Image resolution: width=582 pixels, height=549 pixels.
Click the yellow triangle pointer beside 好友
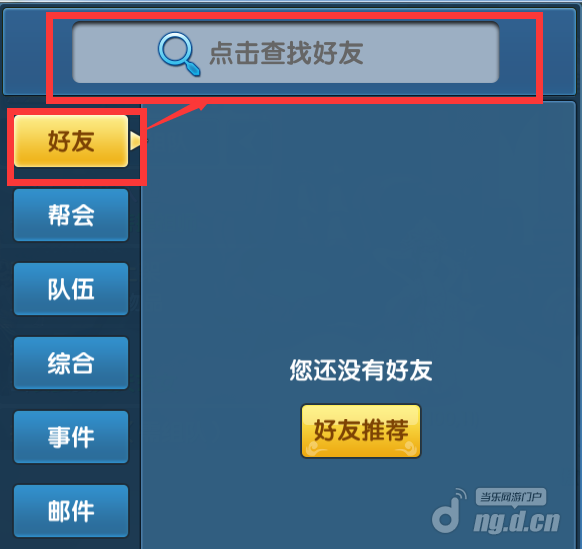[x=135, y=141]
